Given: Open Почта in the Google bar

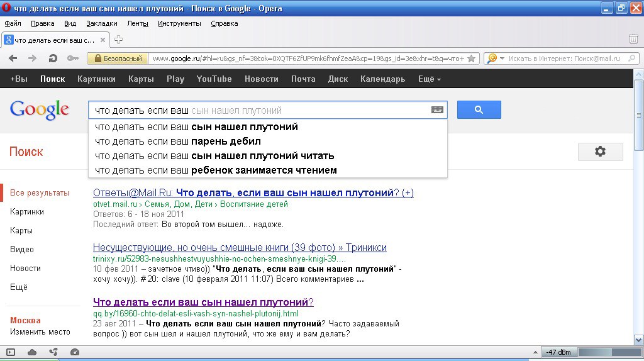Looking at the screenshot, I should (x=303, y=79).
